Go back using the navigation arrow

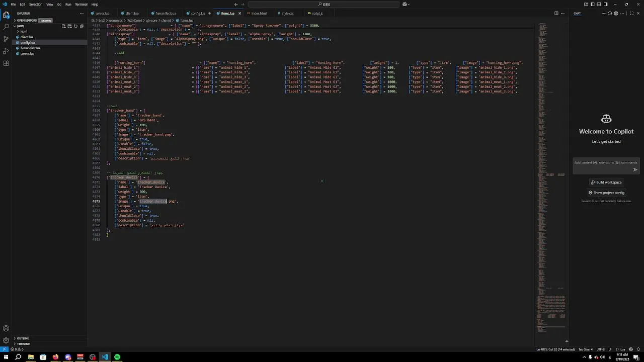236,4
